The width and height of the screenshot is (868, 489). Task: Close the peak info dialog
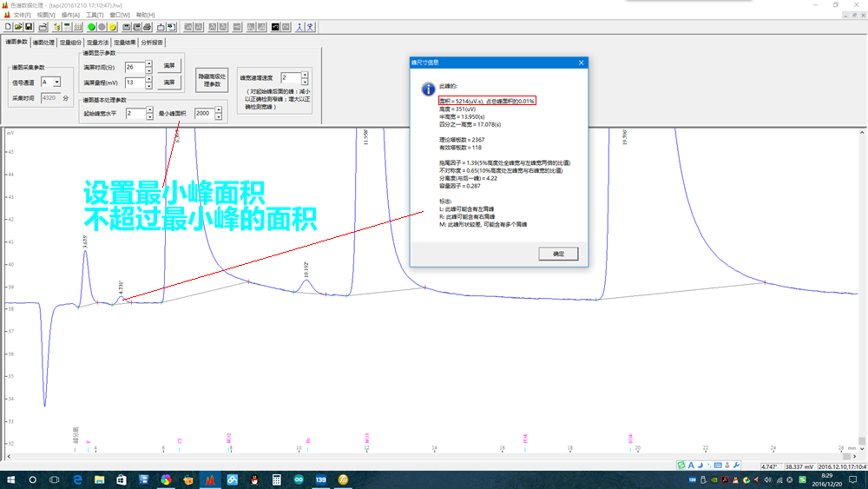click(x=582, y=63)
